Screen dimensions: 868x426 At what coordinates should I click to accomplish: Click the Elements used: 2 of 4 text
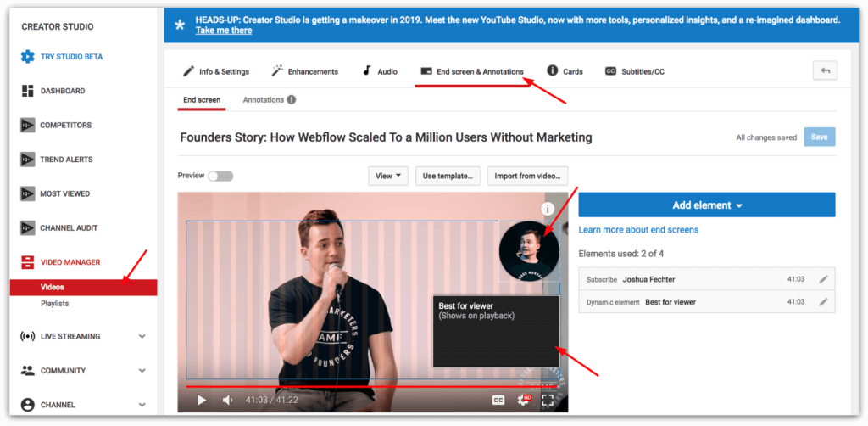pos(621,254)
